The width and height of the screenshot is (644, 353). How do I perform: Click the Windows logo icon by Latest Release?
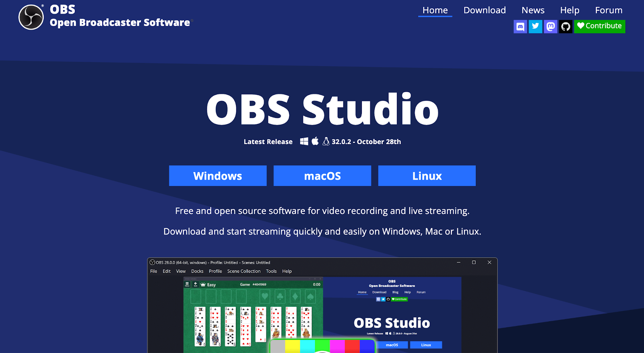click(304, 141)
